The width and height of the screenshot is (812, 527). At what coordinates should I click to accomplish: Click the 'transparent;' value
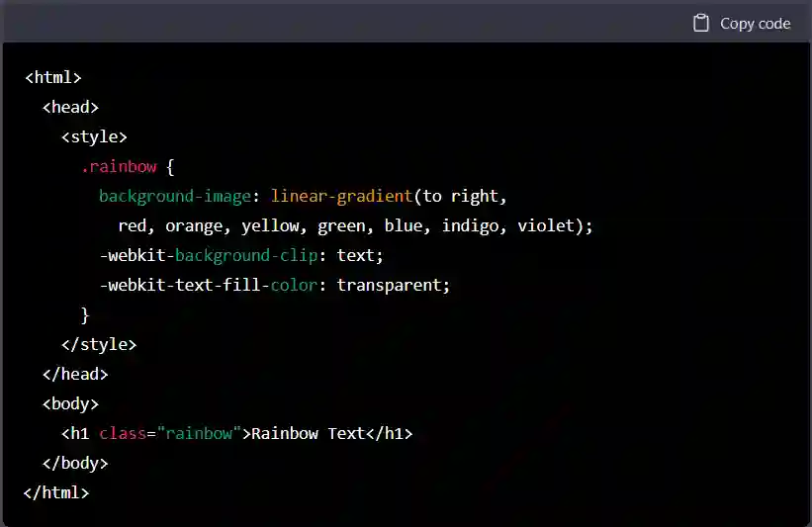(x=393, y=286)
